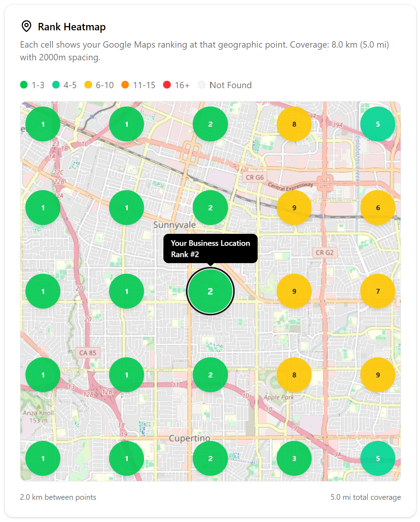
Task: Select the yellow 6-10 legend dot
Action: (89, 85)
